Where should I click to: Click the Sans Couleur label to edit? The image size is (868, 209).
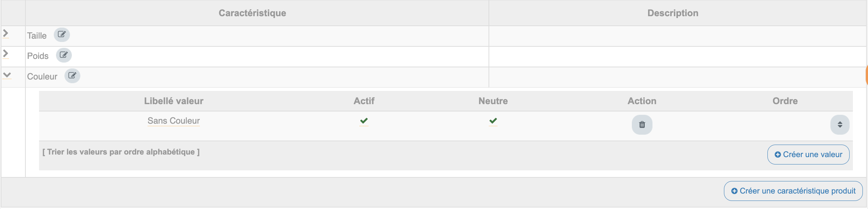pos(174,121)
